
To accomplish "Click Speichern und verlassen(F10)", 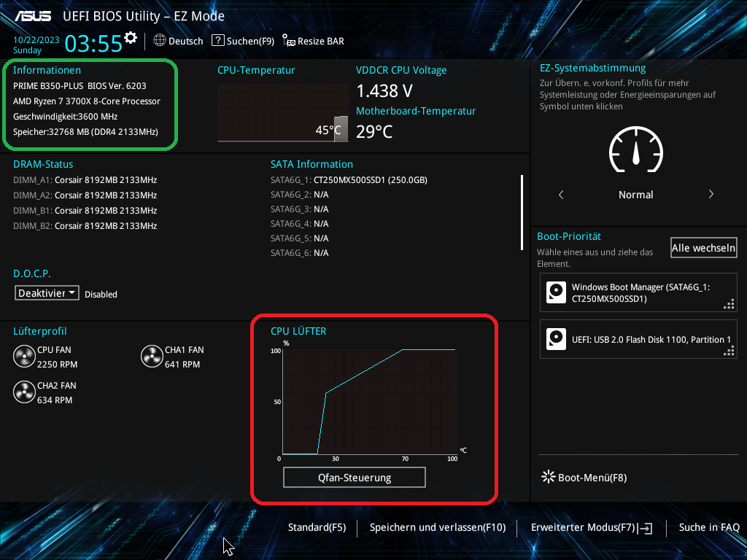I will 438,527.
